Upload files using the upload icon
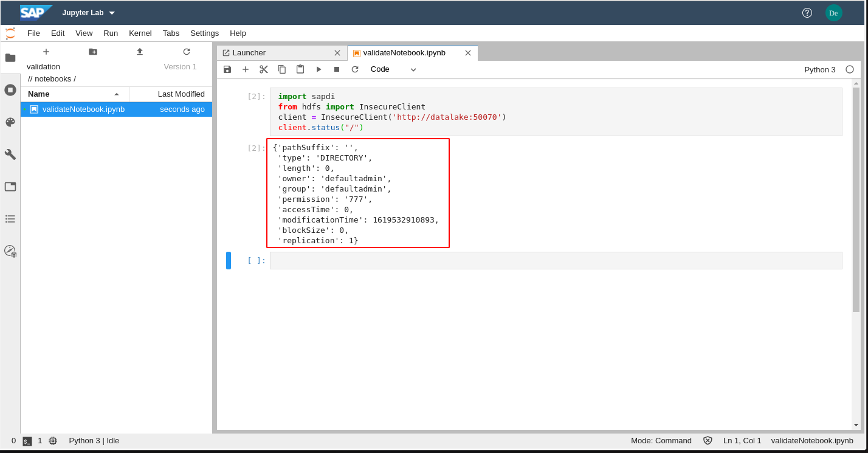Image resolution: width=868 pixels, height=453 pixels. 140,52
